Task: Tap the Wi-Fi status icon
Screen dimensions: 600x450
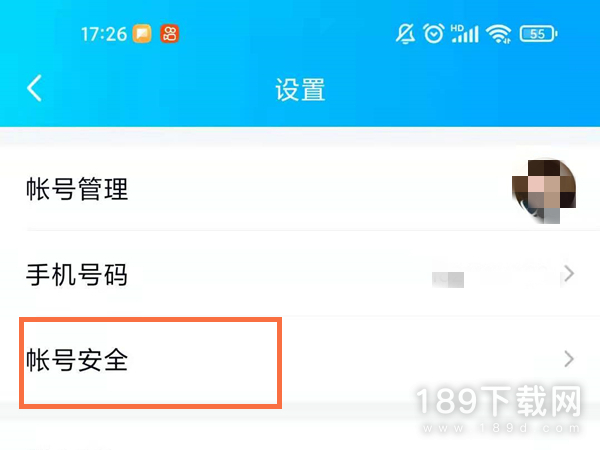Action: tap(499, 34)
